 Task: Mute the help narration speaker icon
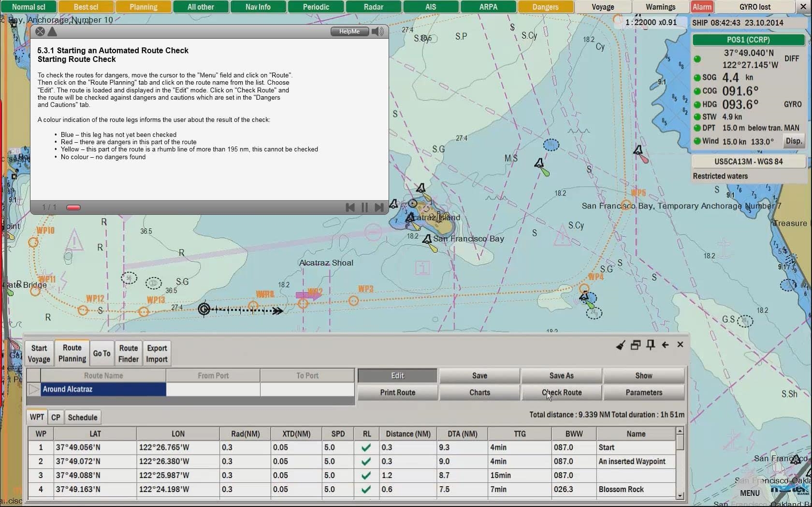(x=377, y=31)
